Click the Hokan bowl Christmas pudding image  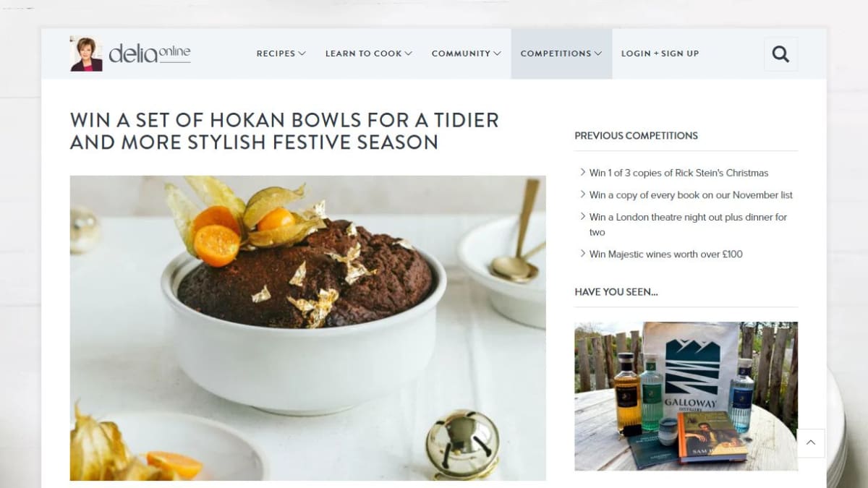tap(307, 328)
